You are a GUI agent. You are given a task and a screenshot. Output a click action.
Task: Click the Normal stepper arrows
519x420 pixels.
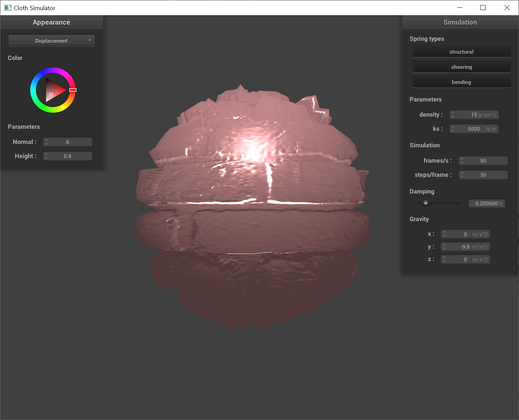pyautogui.click(x=46, y=142)
